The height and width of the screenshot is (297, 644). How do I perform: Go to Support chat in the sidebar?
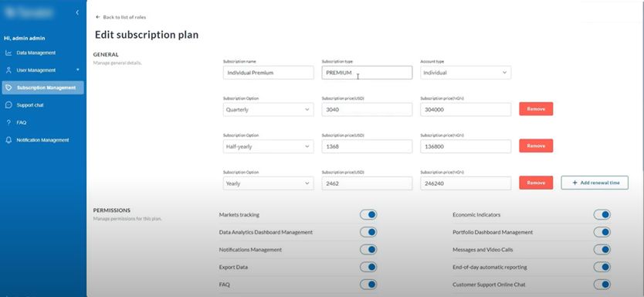point(30,105)
